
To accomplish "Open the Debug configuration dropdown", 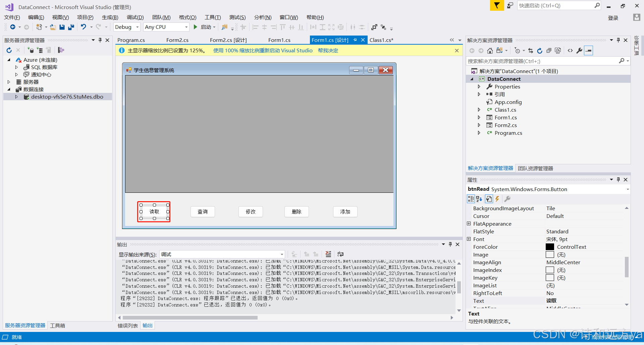I will (x=127, y=27).
